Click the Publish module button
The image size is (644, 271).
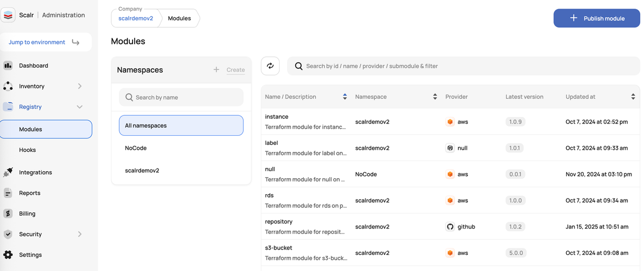pyautogui.click(x=596, y=18)
